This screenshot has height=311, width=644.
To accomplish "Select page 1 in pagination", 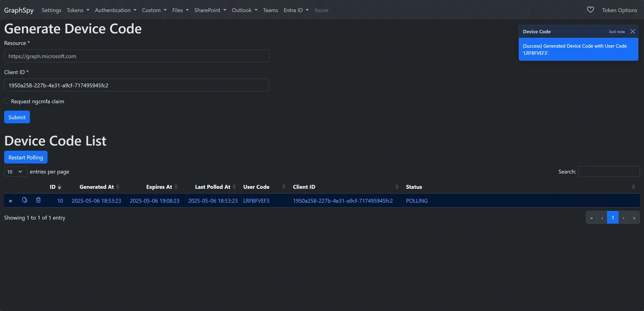I will pos(613,218).
